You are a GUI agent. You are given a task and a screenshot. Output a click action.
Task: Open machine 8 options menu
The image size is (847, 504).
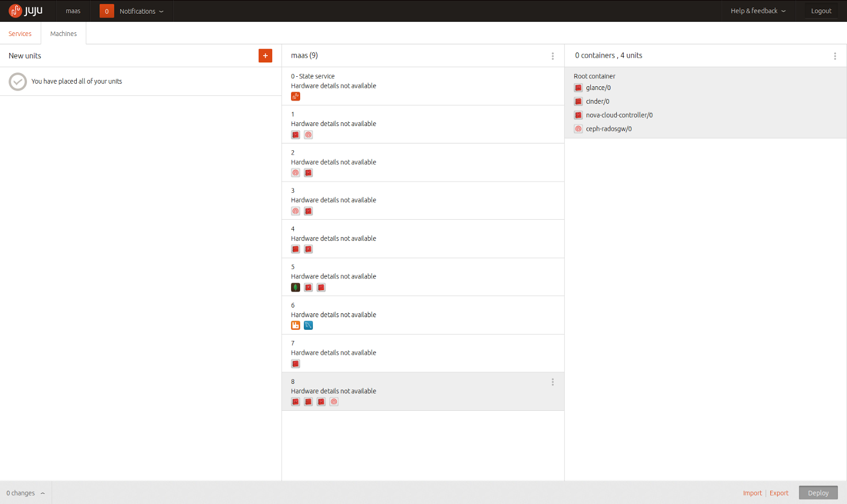coord(553,382)
